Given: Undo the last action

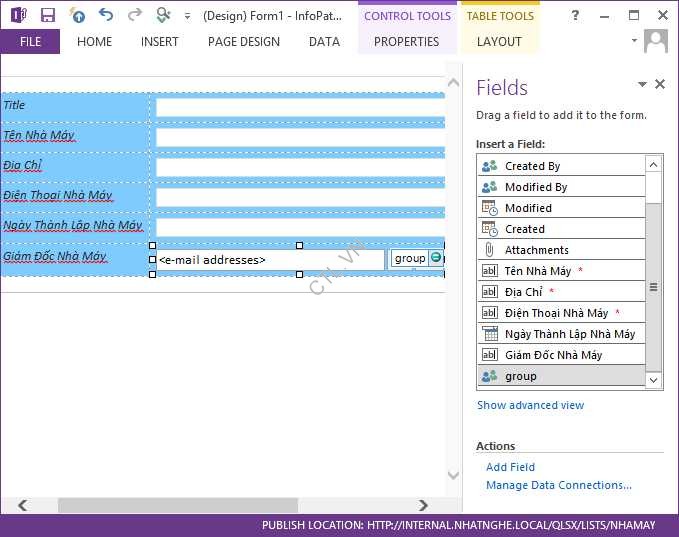Looking at the screenshot, I should pos(106,15).
